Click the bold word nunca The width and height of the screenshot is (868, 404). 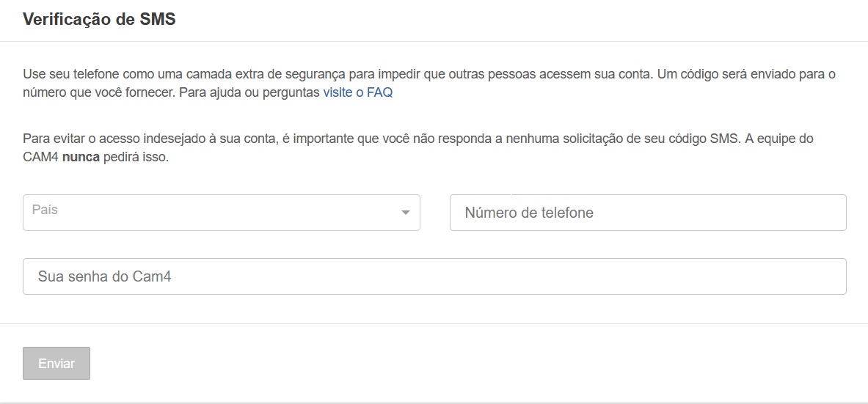81,158
